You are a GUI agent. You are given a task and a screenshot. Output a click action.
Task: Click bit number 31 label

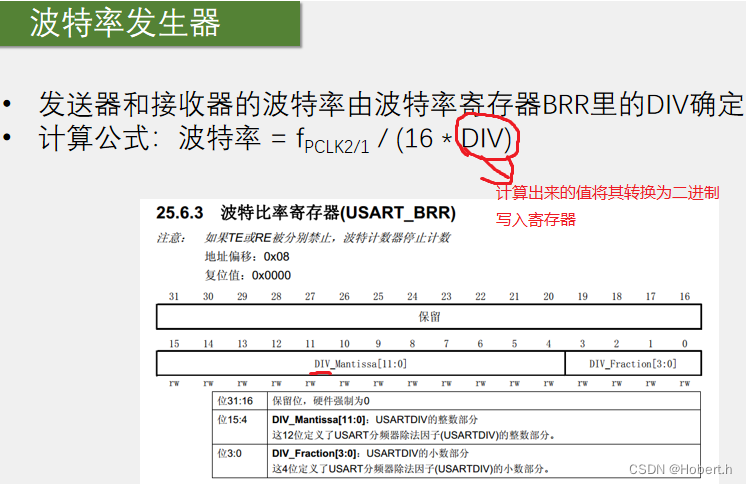point(174,296)
